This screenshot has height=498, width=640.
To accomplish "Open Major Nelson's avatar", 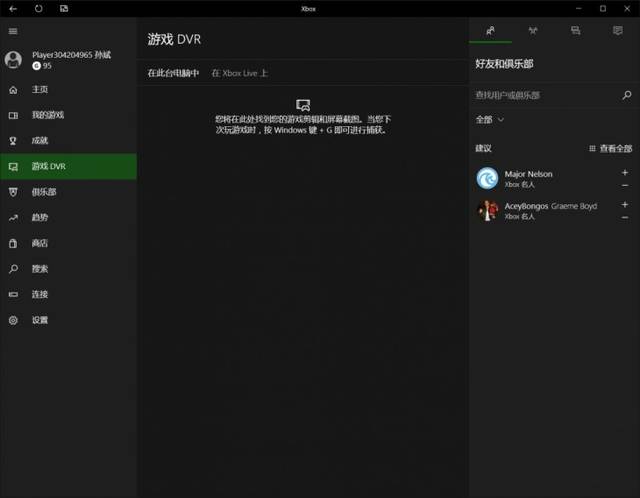I will [487, 179].
